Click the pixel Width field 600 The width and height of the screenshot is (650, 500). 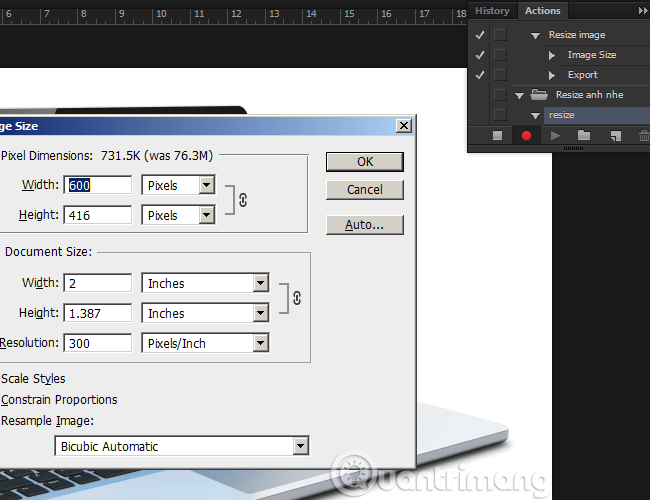tap(98, 185)
